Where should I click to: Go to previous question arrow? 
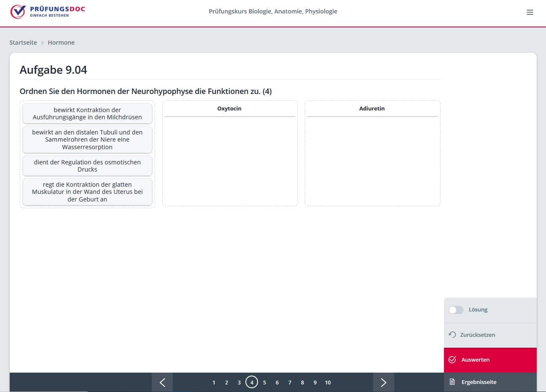[x=162, y=382]
